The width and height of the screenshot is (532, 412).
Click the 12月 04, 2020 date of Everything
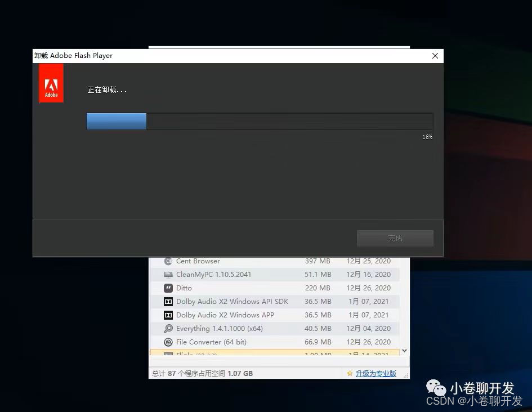[x=369, y=329]
